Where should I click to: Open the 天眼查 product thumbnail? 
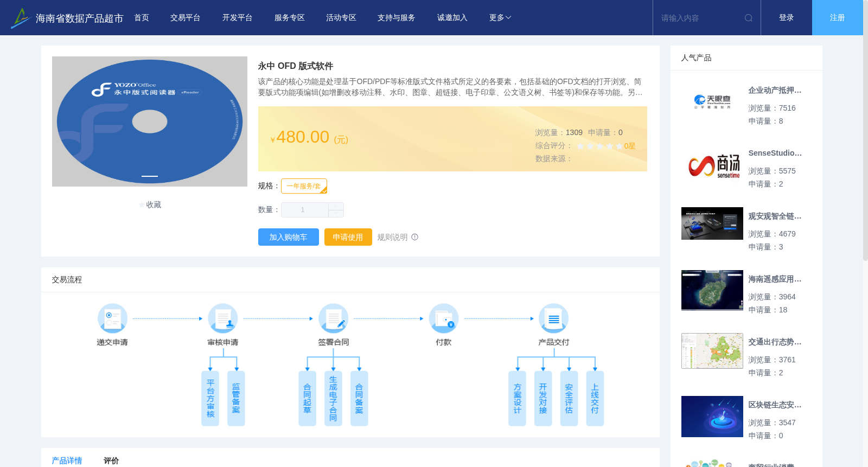[712, 102]
